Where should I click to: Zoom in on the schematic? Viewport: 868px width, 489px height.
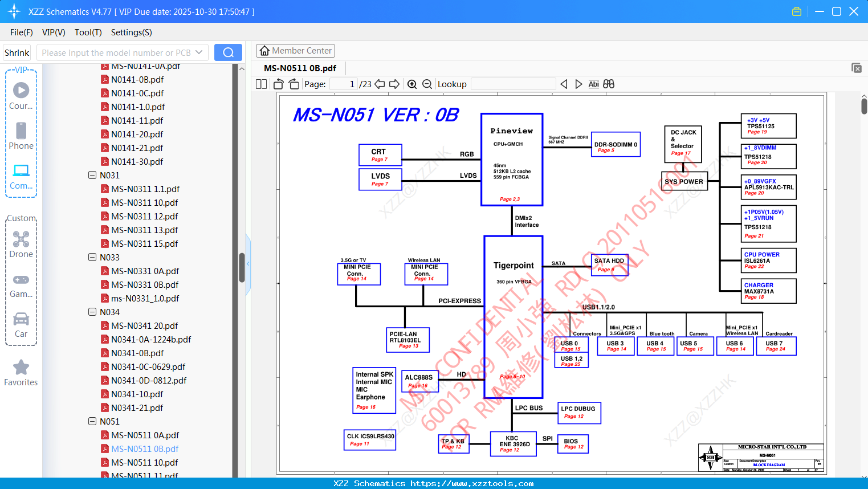(412, 84)
